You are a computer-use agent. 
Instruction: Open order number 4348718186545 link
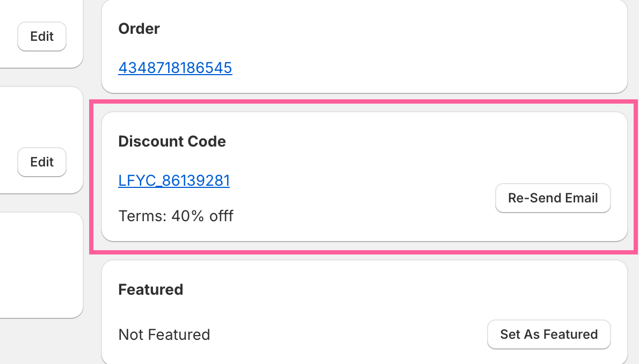175,68
